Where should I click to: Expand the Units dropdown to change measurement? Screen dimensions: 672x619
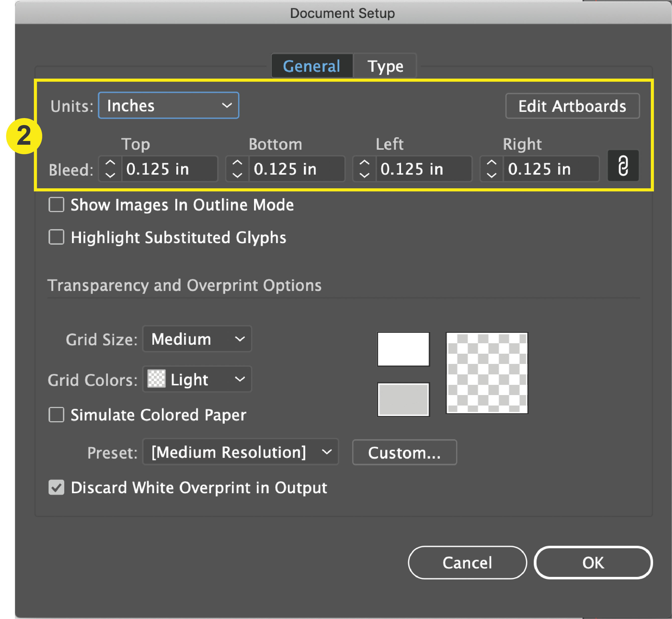click(x=170, y=106)
